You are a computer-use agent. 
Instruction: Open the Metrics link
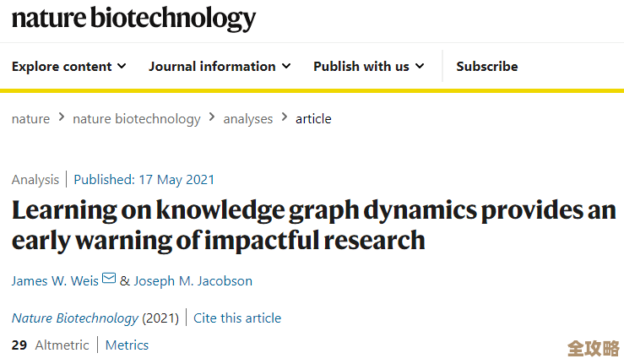click(x=127, y=345)
